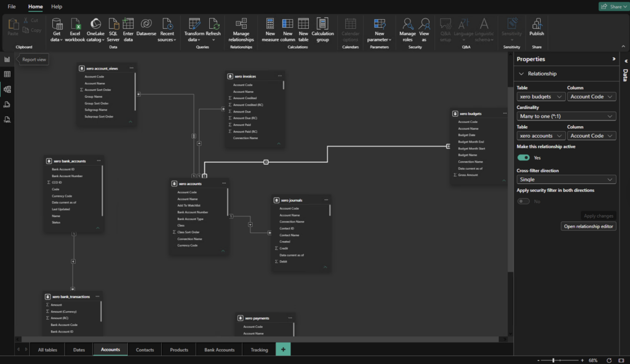This screenshot has height=364, width=630.
Task: Open the OneLake catalog
Action: (95, 30)
